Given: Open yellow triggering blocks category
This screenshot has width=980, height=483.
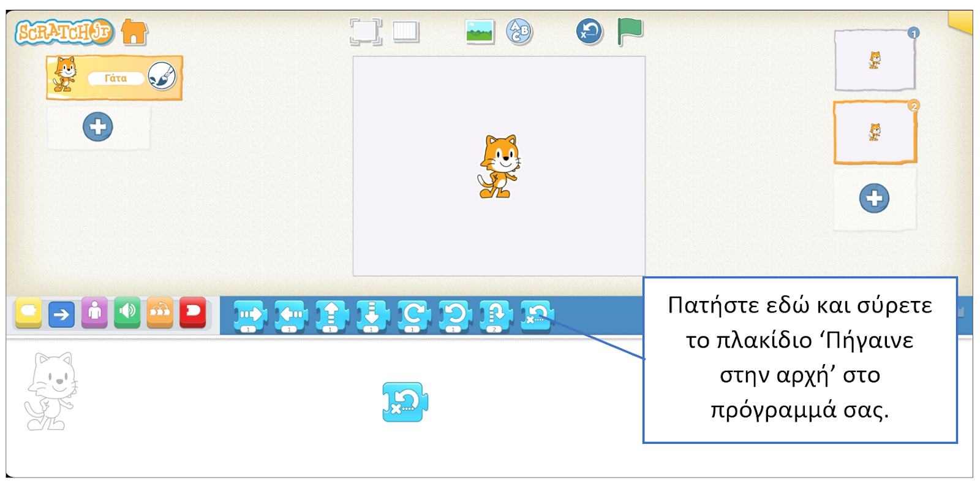Looking at the screenshot, I should pyautogui.click(x=28, y=313).
